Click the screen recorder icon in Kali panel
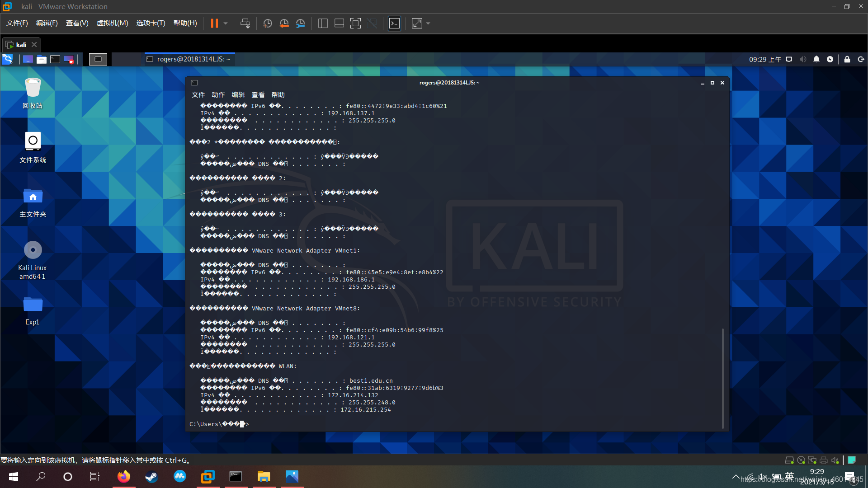 [69, 59]
